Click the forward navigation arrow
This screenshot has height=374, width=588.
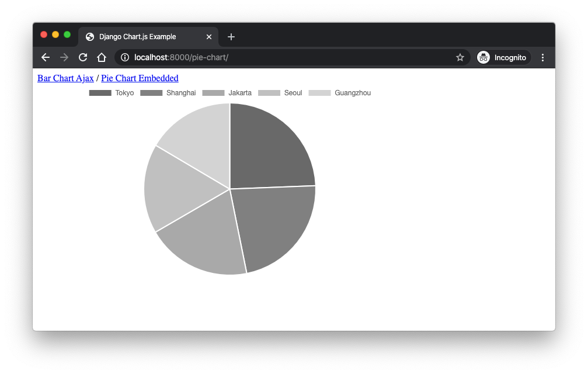[64, 57]
